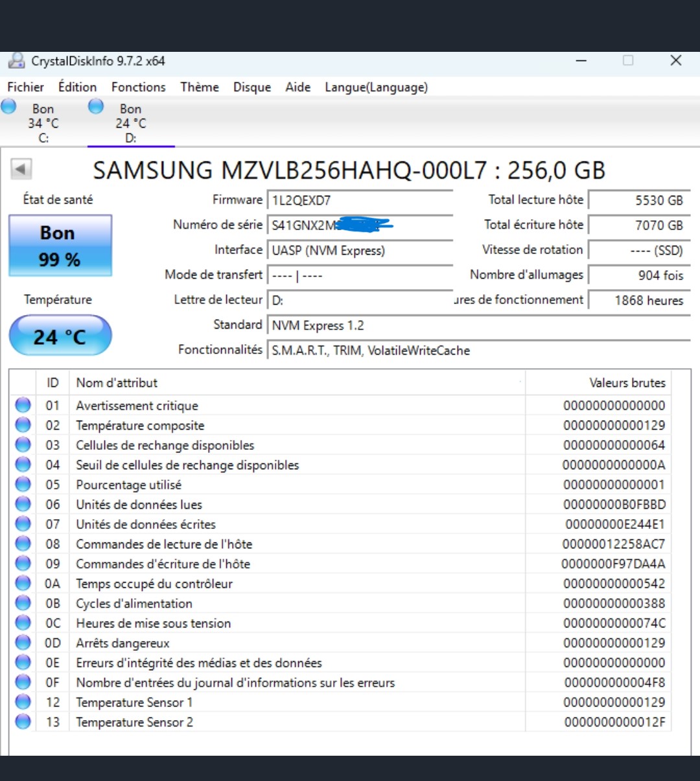700x781 pixels.
Task: Click the 1868 heures value
Action: (639, 300)
